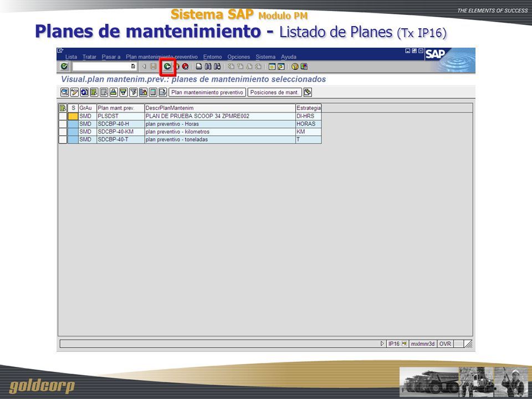Click the sort descending icon
Image resolution: width=532 pixels, height=399 pixels.
(124, 92)
